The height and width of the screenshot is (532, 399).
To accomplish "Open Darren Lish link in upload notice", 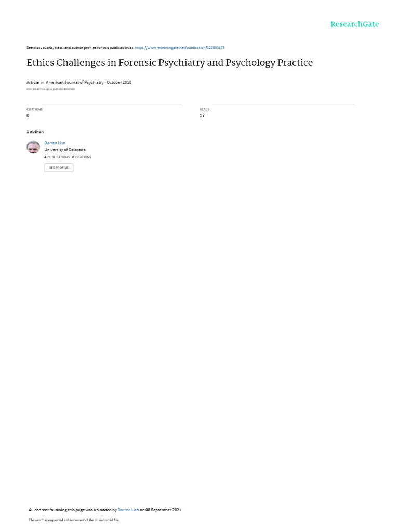I will click(128, 510).
